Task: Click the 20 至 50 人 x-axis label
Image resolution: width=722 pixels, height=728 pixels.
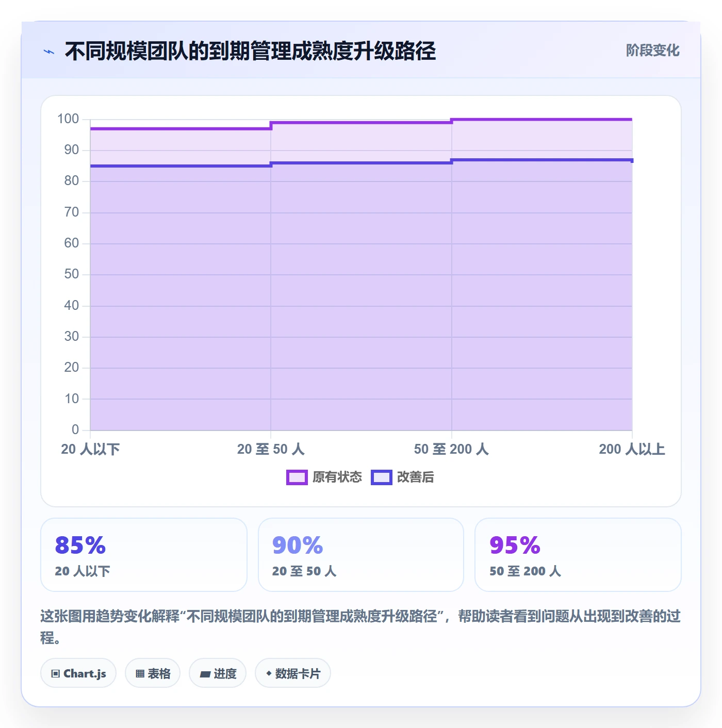Action: (x=271, y=450)
